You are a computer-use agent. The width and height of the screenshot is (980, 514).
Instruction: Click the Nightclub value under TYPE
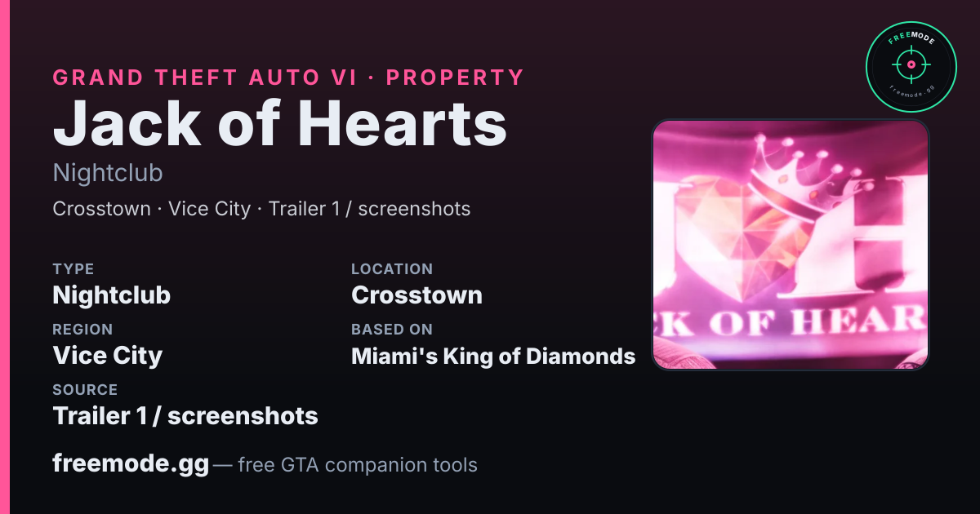coord(112,295)
